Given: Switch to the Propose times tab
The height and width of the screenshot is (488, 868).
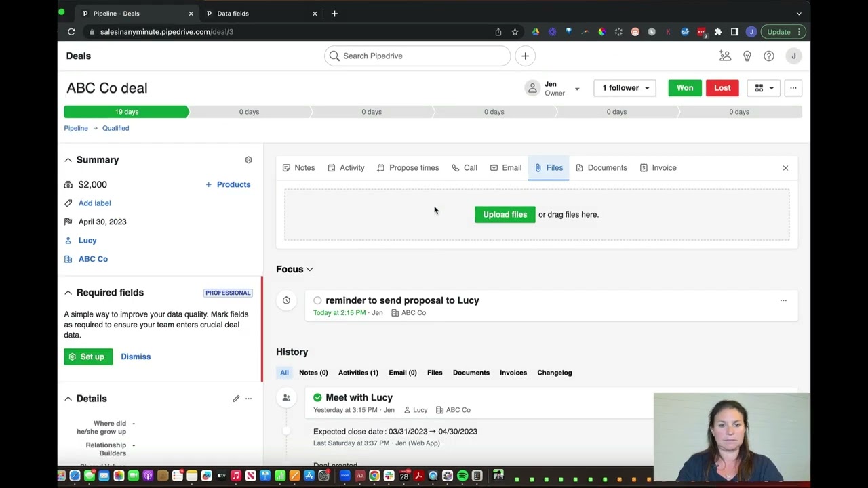Looking at the screenshot, I should click(x=408, y=168).
